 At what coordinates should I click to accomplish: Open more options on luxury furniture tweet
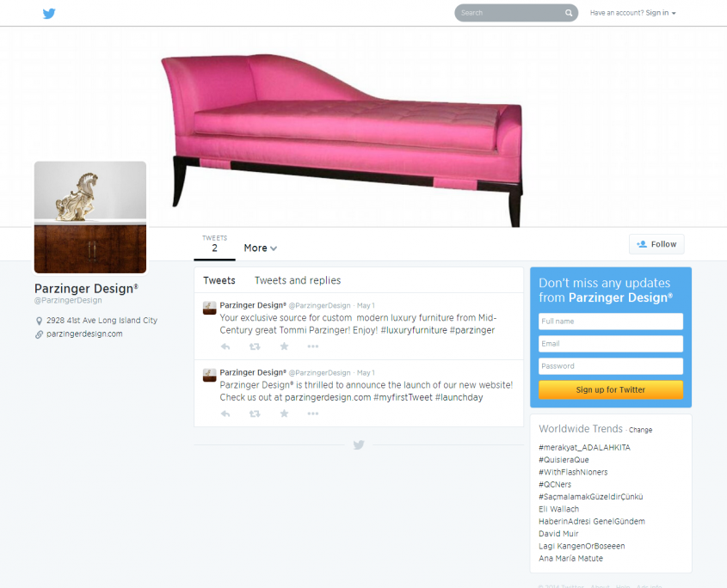point(313,346)
